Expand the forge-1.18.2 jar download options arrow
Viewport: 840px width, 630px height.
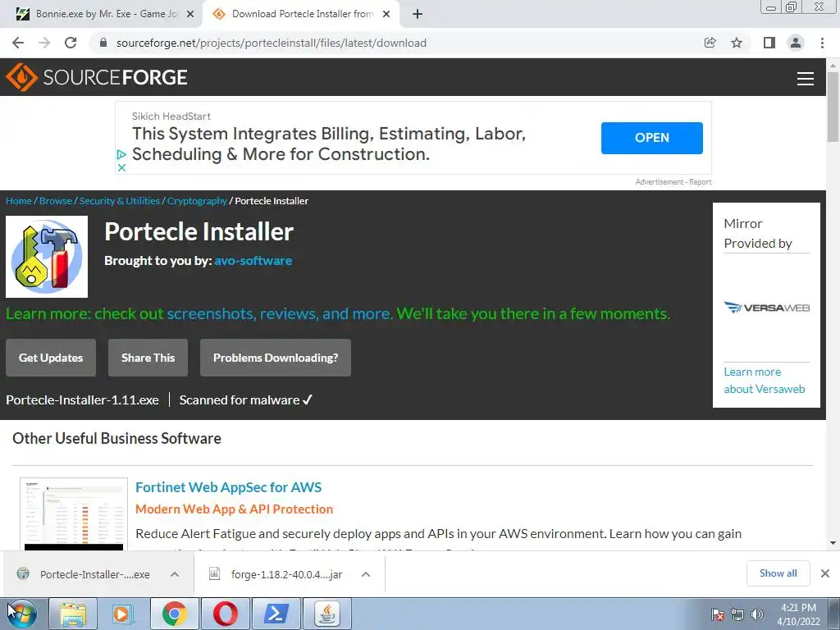click(366, 574)
